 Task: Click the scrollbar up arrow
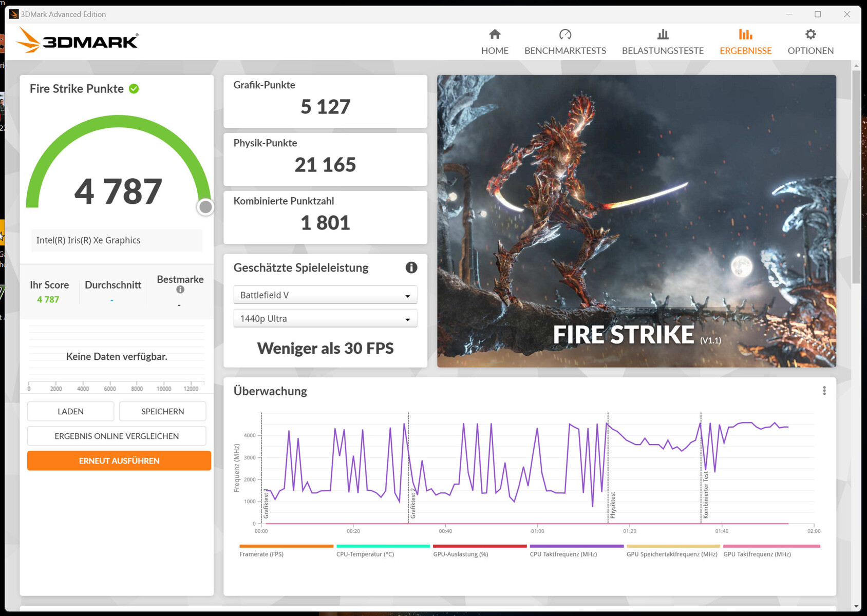click(856, 66)
